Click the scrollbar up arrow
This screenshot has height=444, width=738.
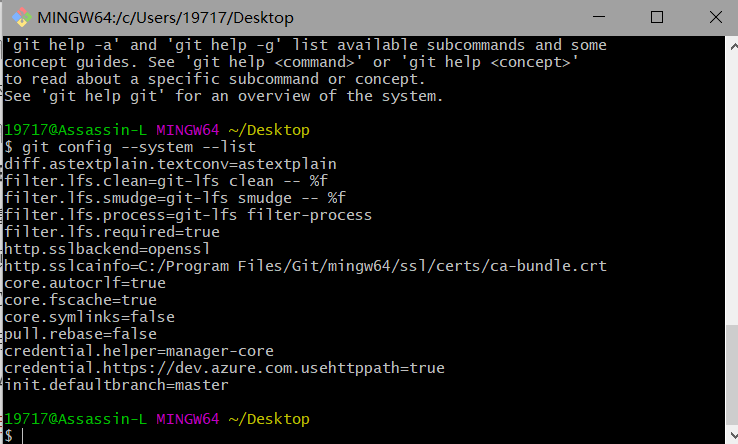728,45
